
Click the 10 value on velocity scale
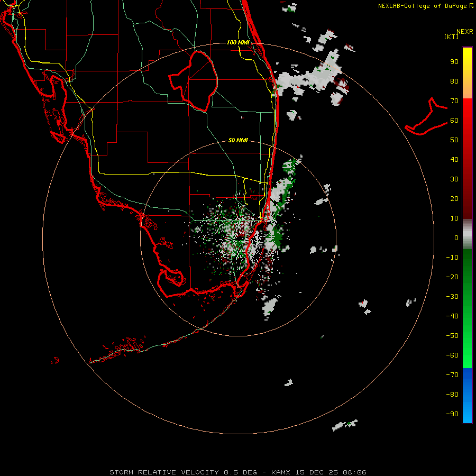pyautogui.click(x=454, y=218)
